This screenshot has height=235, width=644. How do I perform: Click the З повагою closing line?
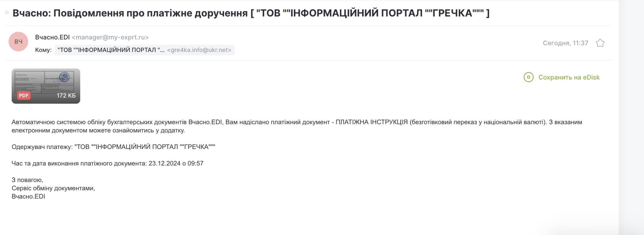(x=27, y=180)
